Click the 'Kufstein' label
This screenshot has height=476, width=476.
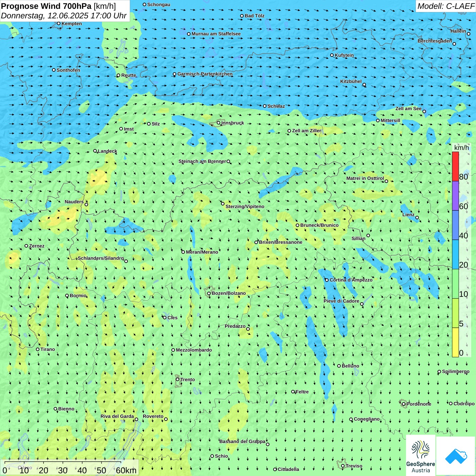click(344, 55)
